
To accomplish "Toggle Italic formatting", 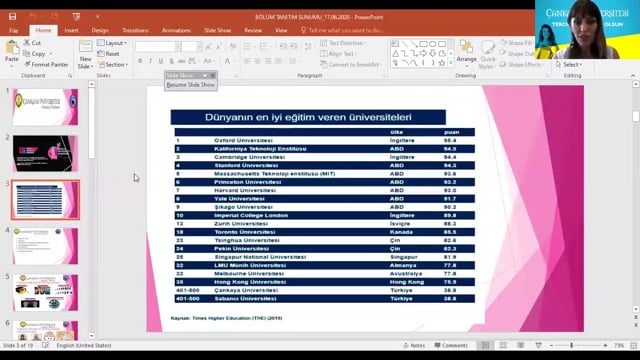I will pos(150,61).
